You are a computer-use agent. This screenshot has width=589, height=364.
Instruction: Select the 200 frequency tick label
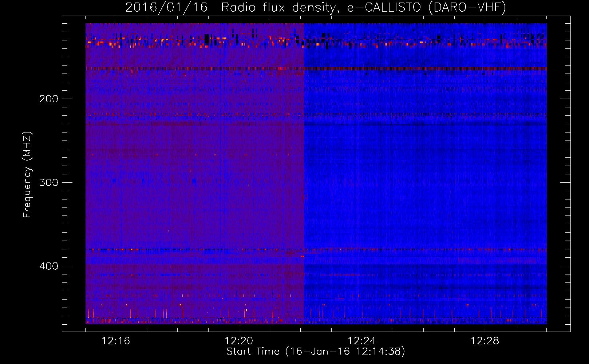click(x=49, y=99)
